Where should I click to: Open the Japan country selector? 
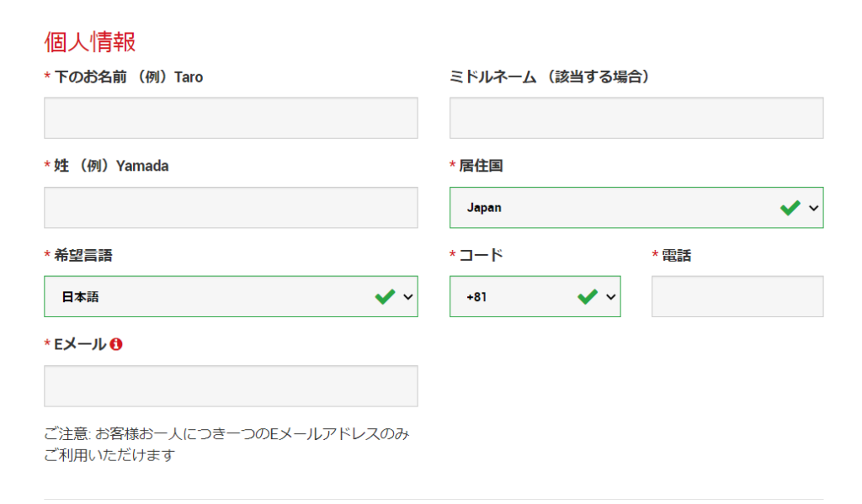pyautogui.click(x=636, y=208)
